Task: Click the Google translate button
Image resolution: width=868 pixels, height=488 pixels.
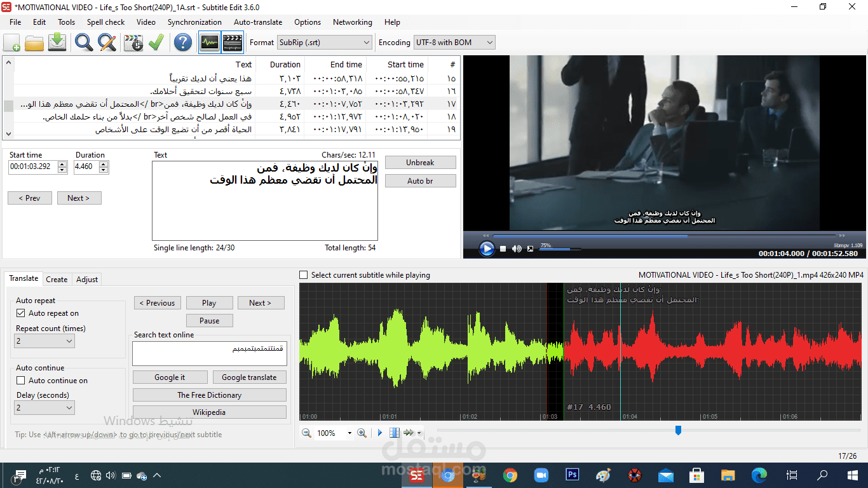Action: point(249,377)
